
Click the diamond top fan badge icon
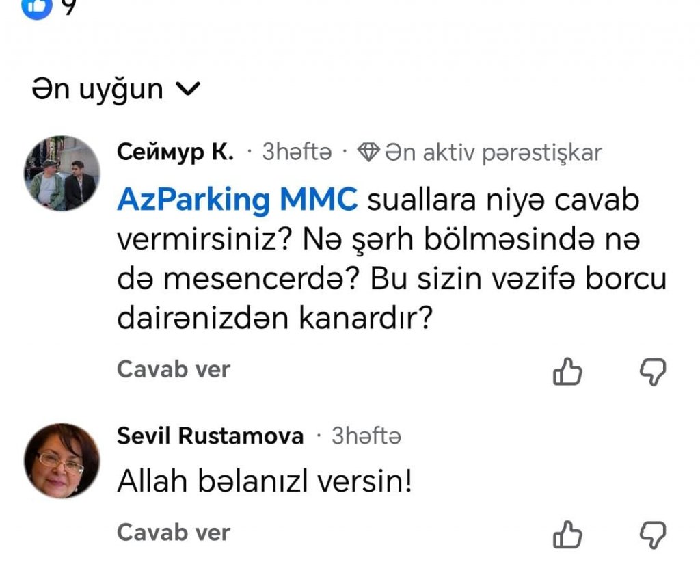coord(369,152)
